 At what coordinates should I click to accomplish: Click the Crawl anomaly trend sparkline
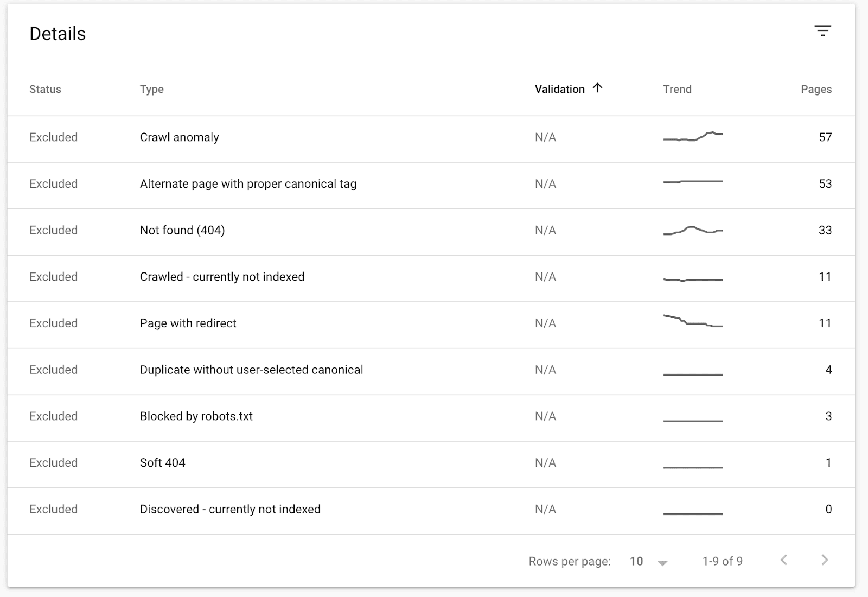[693, 137]
